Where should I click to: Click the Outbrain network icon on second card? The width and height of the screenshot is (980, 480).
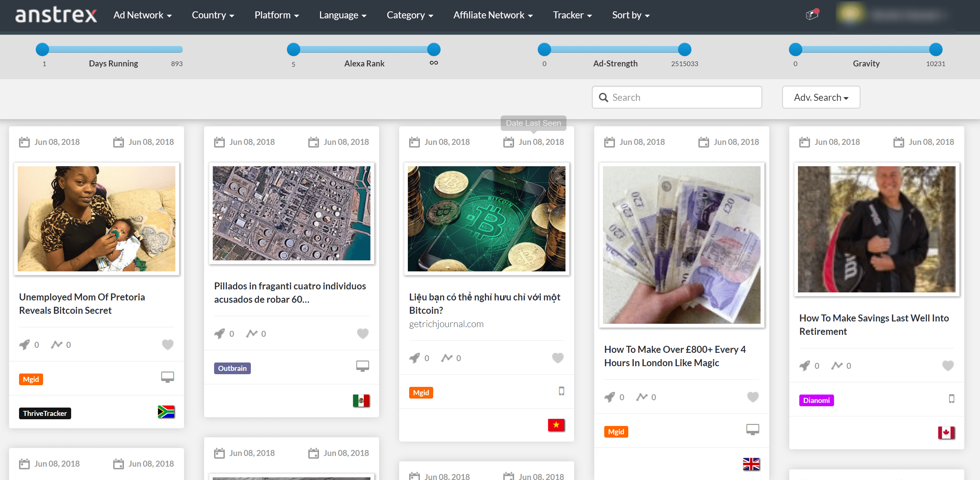(231, 368)
